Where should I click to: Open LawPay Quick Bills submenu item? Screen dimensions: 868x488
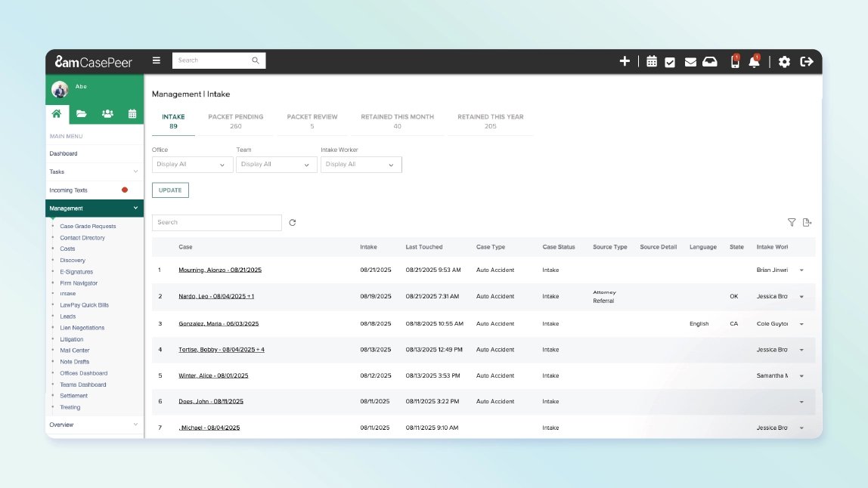click(84, 305)
